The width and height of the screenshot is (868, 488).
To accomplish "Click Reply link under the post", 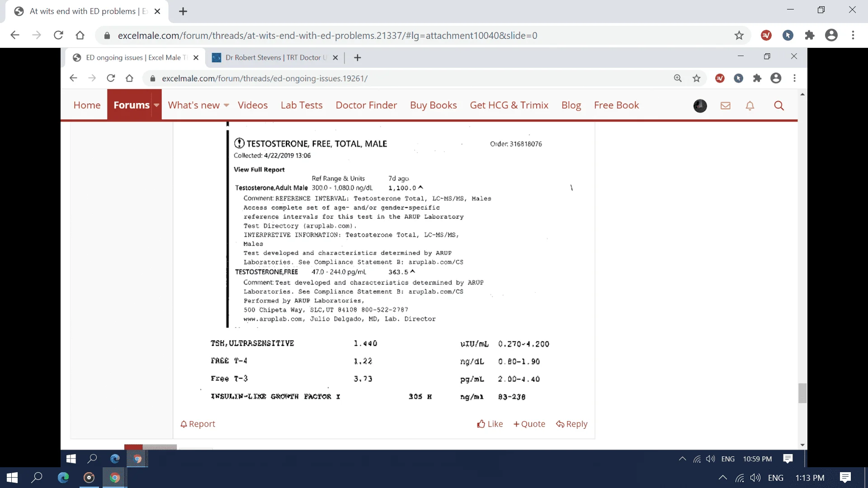I will 571,424.
